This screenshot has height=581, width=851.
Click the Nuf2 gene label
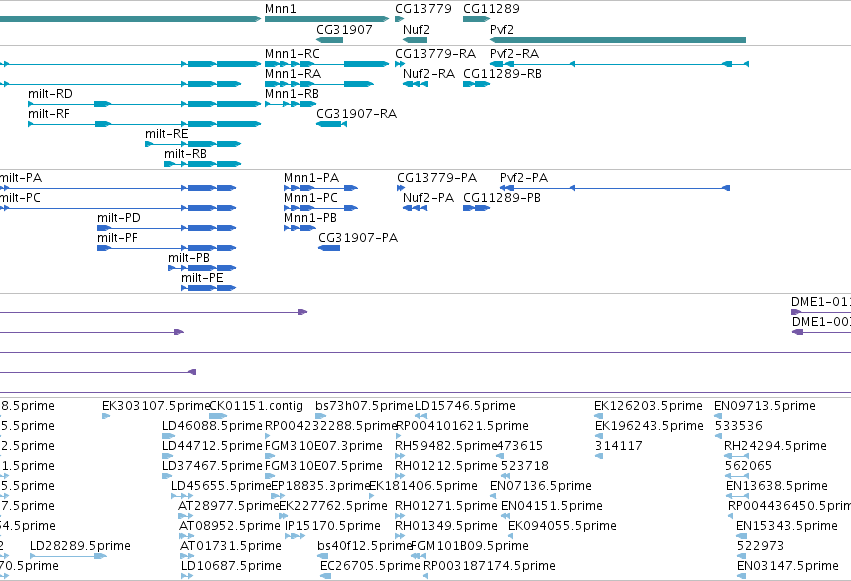click(x=416, y=30)
